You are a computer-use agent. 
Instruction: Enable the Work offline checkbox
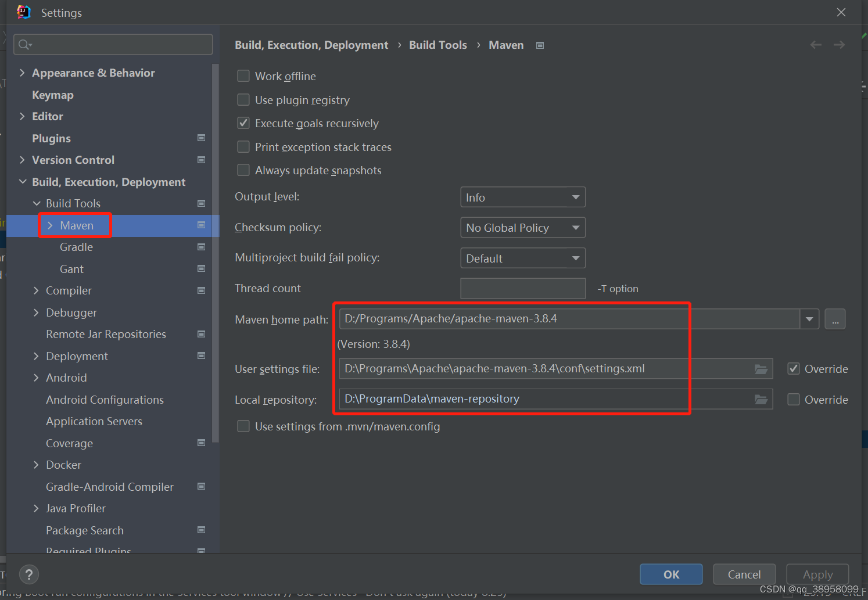point(243,76)
